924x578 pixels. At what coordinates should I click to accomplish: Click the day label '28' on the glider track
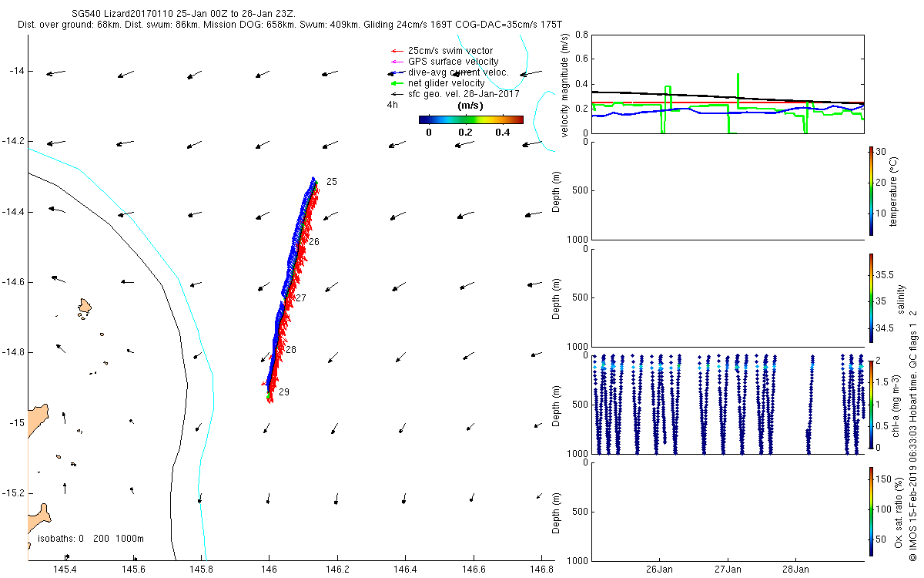[x=290, y=350]
